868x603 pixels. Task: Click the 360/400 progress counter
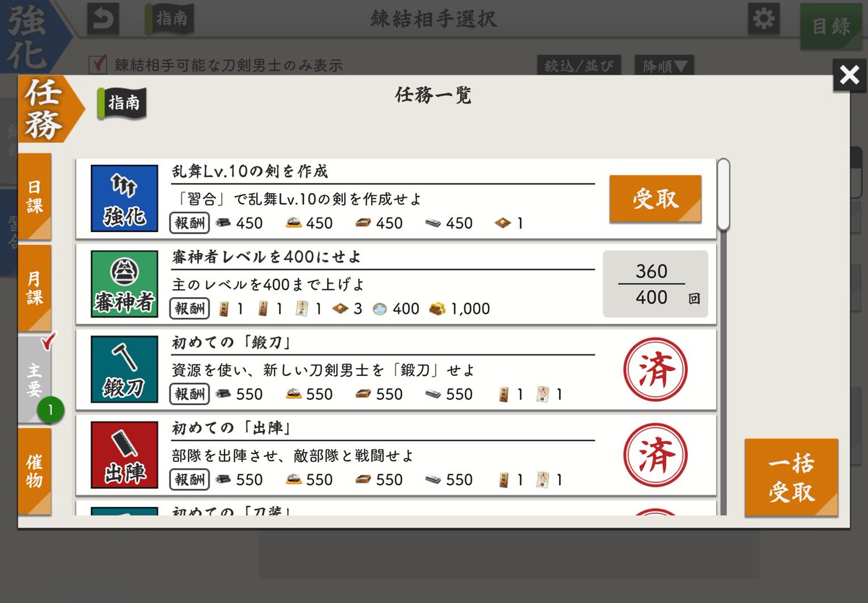click(x=655, y=283)
